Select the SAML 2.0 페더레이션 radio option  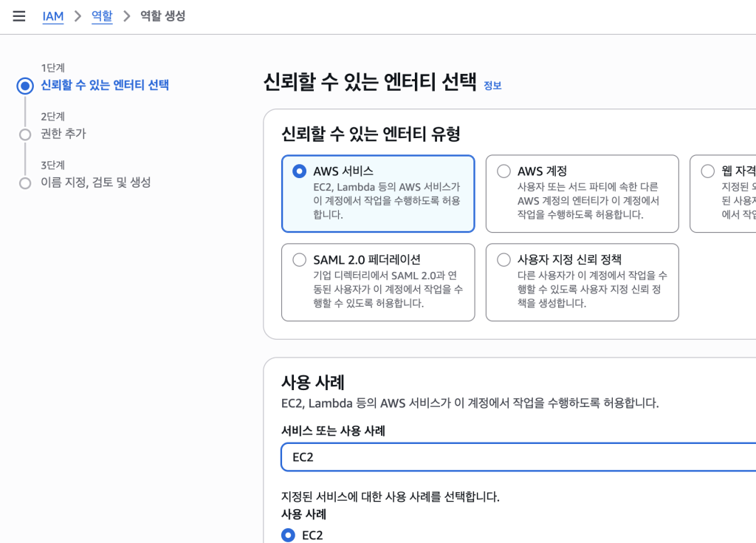point(300,260)
